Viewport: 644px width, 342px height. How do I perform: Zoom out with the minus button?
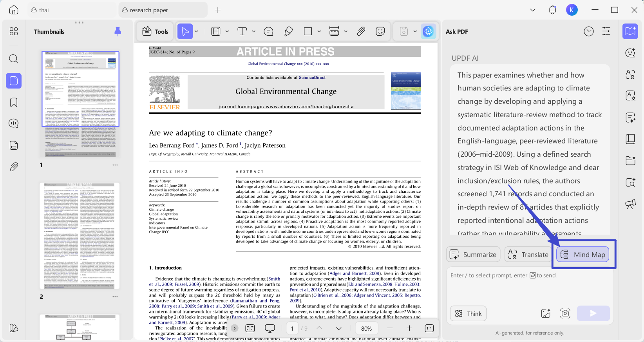(x=390, y=328)
